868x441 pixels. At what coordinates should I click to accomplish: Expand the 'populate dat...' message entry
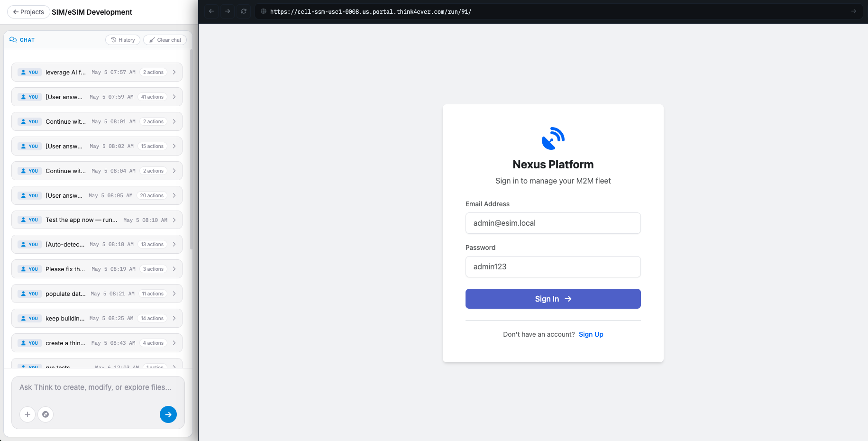pyautogui.click(x=97, y=294)
